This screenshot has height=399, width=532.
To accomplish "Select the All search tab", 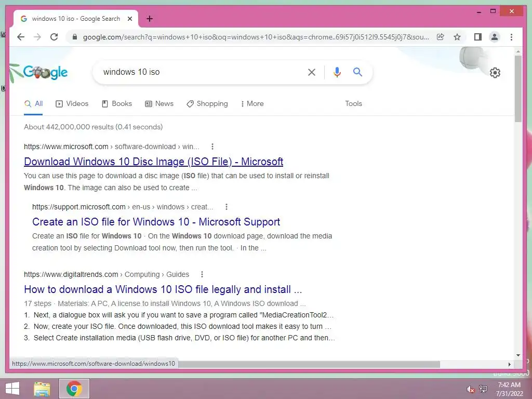I will 33,104.
